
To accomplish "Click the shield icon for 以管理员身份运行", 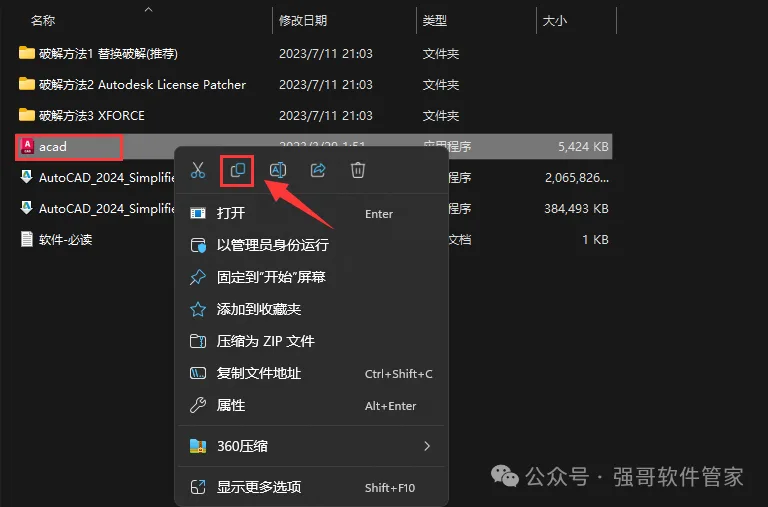I will coord(198,245).
